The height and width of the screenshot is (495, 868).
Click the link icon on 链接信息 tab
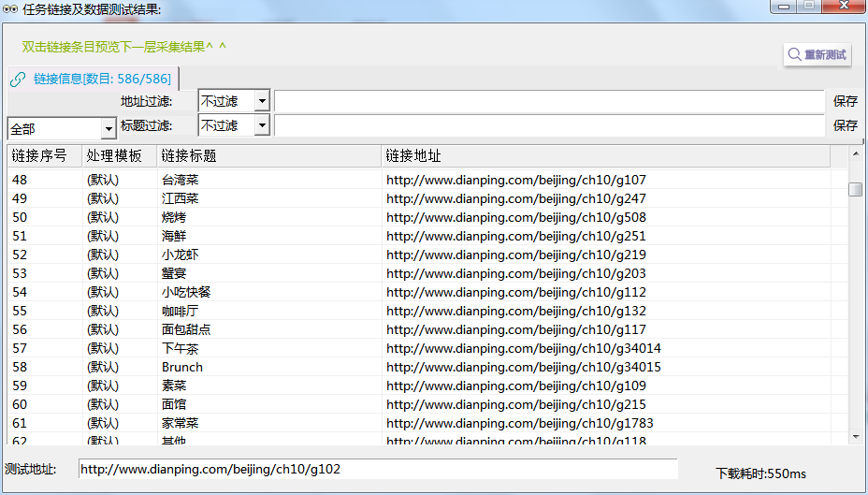(18, 80)
